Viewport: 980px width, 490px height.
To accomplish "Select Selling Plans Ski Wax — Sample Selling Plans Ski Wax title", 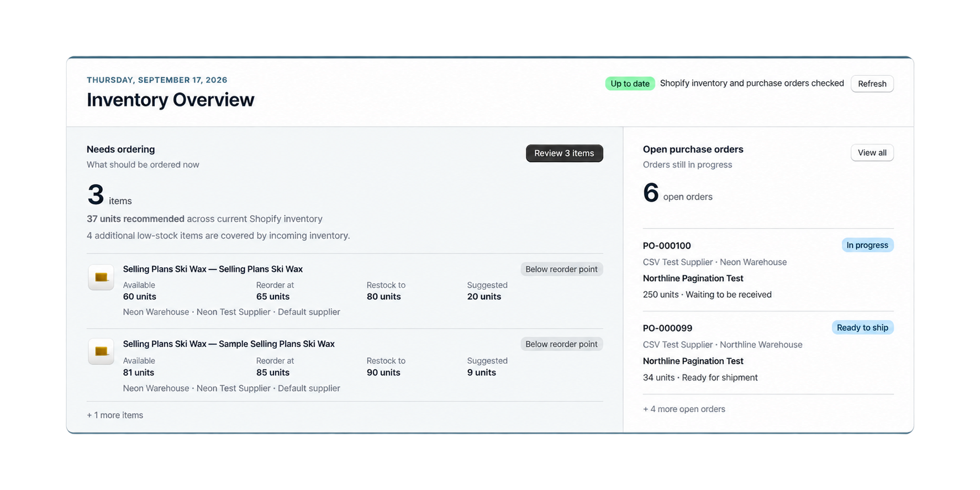I will (229, 344).
